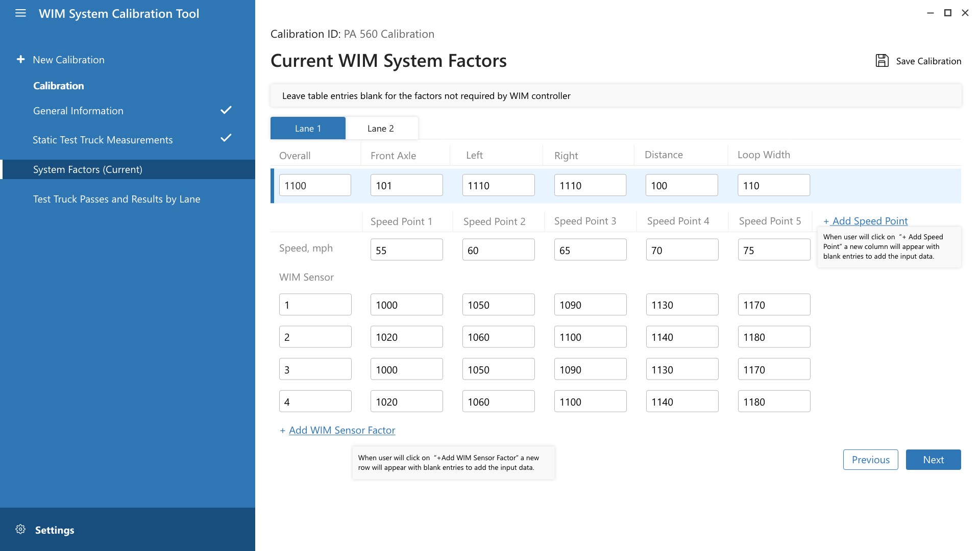The height and width of the screenshot is (551, 980).
Task: Click the Add WIM Sensor Factor link
Action: pyautogui.click(x=341, y=430)
